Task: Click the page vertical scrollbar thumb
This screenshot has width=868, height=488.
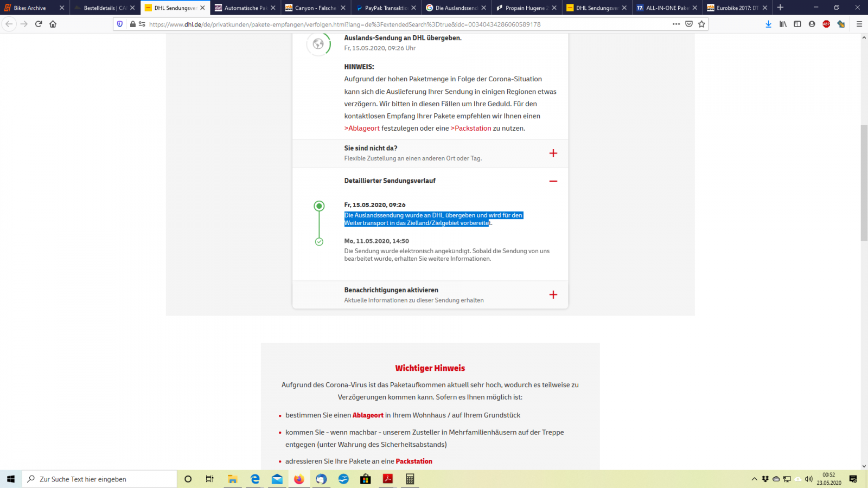Action: pyautogui.click(x=864, y=182)
